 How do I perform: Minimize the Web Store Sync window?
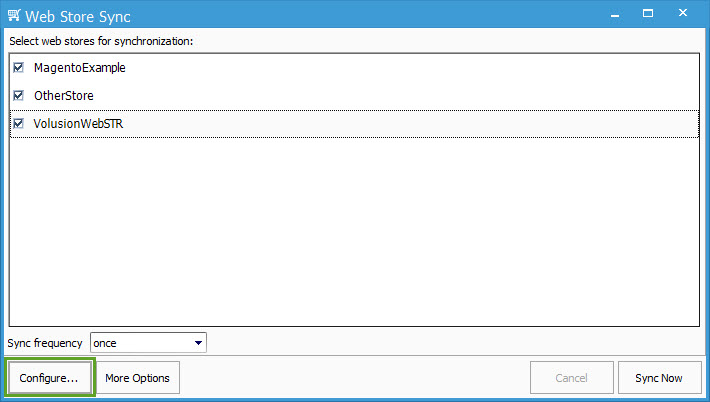[x=614, y=14]
